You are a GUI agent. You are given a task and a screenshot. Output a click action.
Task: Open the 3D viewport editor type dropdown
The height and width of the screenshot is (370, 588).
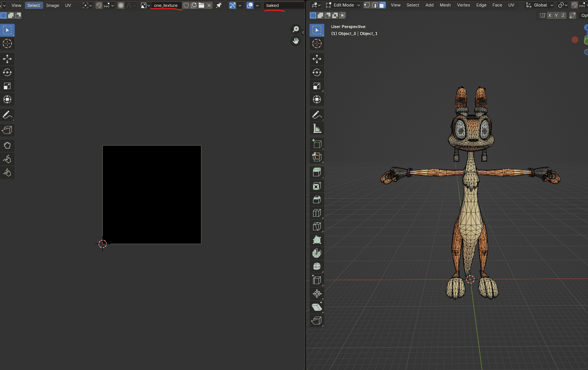[316, 5]
